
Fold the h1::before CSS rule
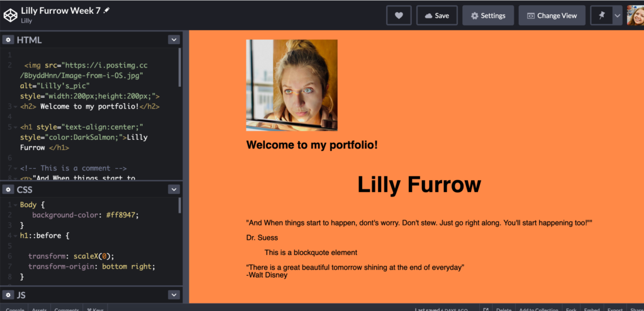pos(14,235)
